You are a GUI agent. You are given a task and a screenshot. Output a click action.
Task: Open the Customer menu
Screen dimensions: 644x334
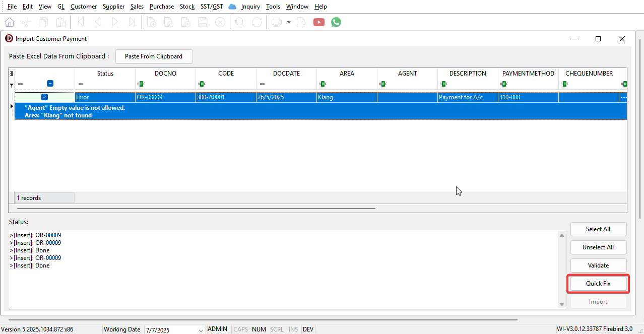pos(84,7)
